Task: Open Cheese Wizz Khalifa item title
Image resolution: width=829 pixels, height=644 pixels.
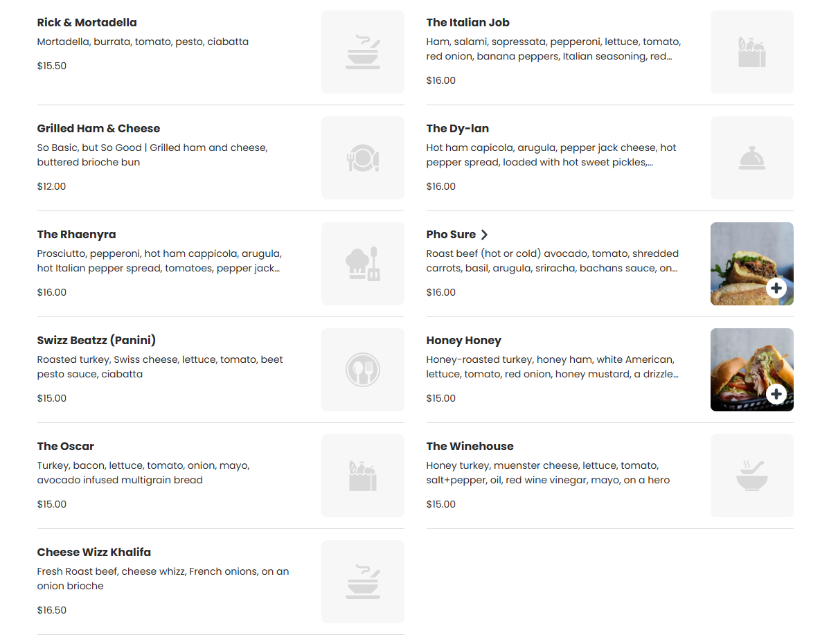Action: click(x=93, y=553)
